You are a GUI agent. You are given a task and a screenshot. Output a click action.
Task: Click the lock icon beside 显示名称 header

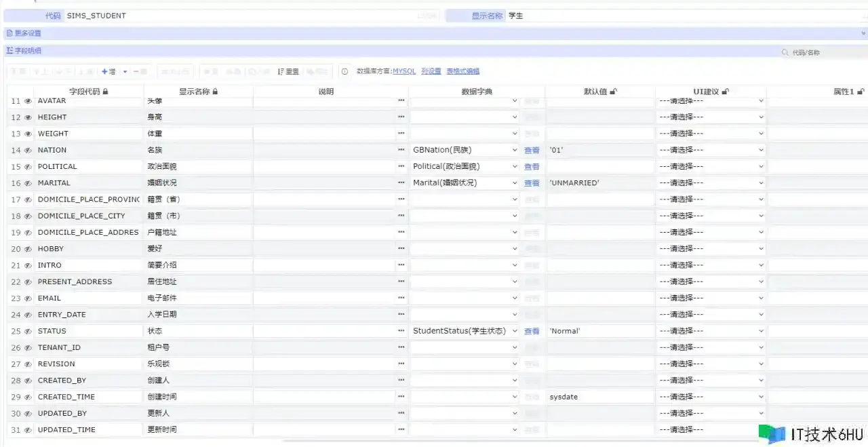coord(216,92)
